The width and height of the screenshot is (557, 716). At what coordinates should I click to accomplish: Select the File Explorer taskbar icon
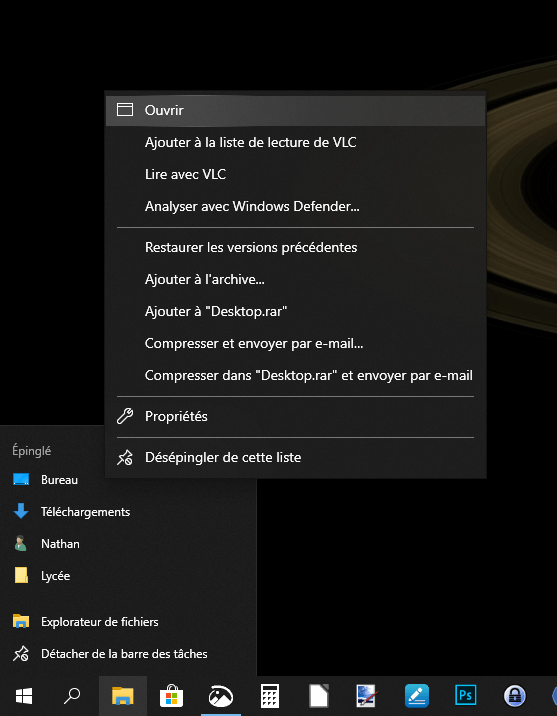122,696
